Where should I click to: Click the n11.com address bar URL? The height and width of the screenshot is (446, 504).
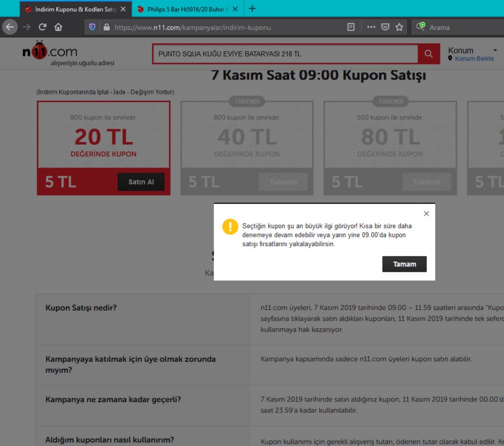point(193,27)
